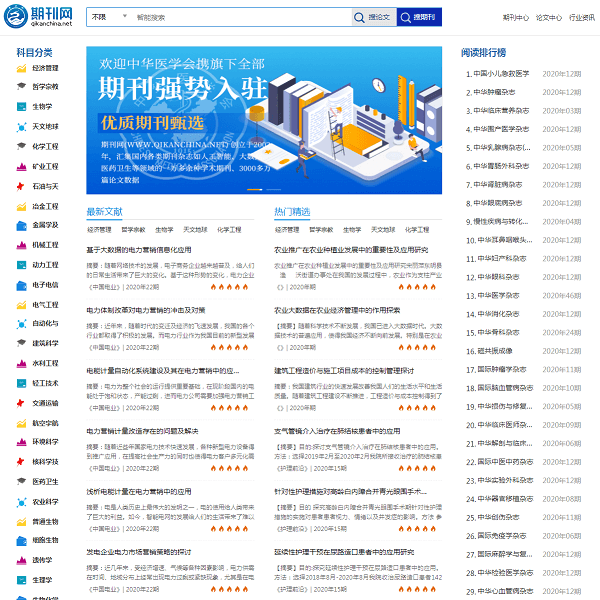This screenshot has width=600, height=600.
Task: Open ranked journal 中华肾脏病杂志
Action: pos(498,185)
